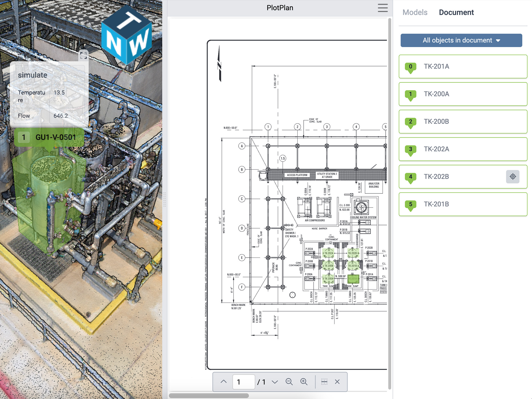
Task: Switch to the Document tab
Action: 456,12
